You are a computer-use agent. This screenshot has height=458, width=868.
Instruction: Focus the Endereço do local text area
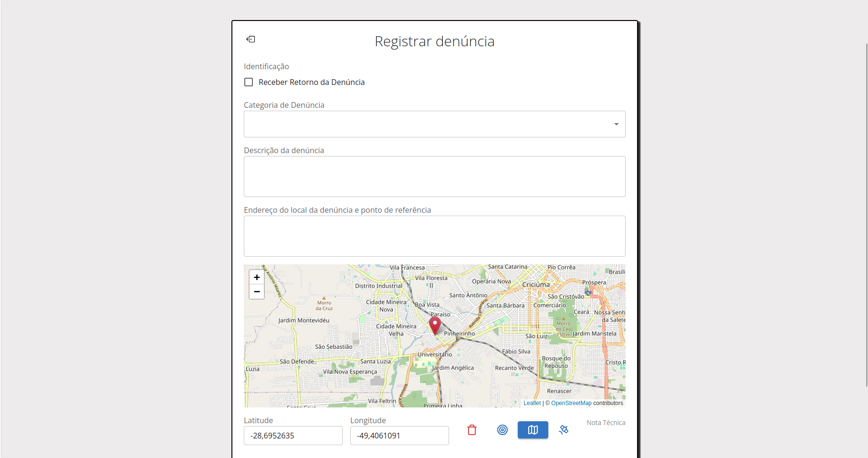434,236
